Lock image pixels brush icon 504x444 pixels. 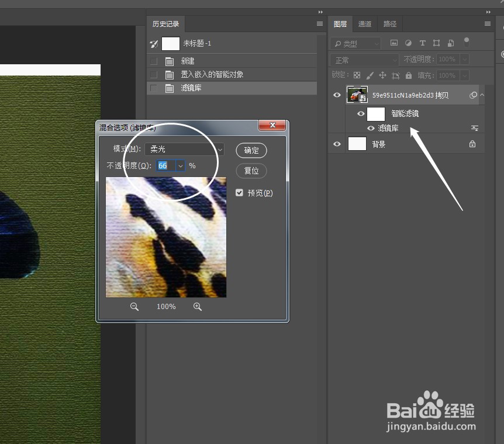pyautogui.click(x=370, y=75)
